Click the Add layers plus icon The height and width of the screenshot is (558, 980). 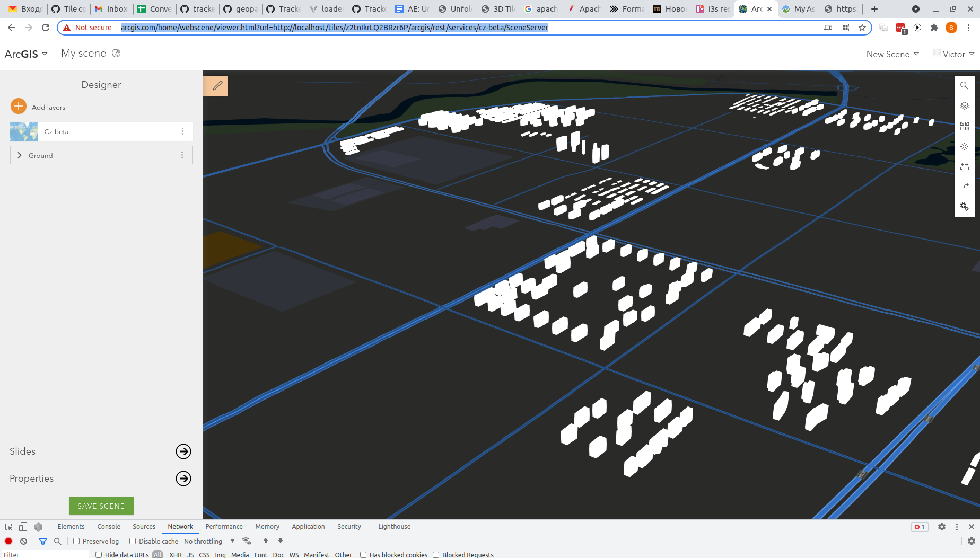point(18,106)
